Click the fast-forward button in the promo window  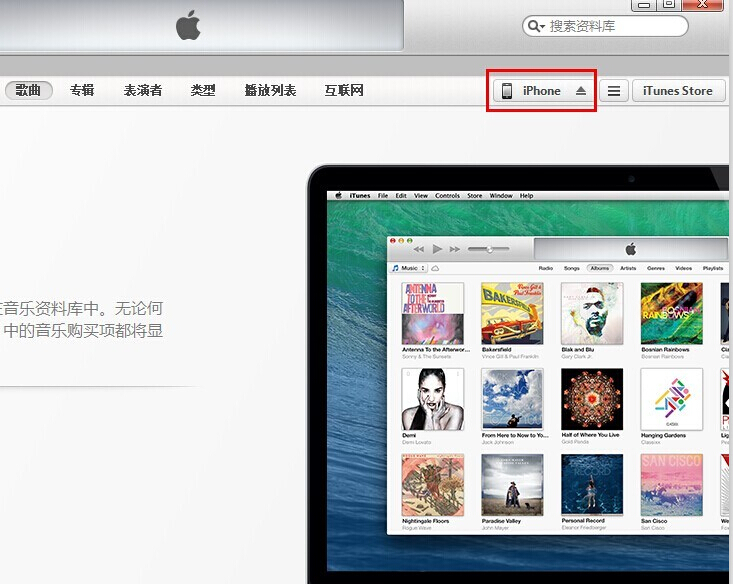pos(455,249)
